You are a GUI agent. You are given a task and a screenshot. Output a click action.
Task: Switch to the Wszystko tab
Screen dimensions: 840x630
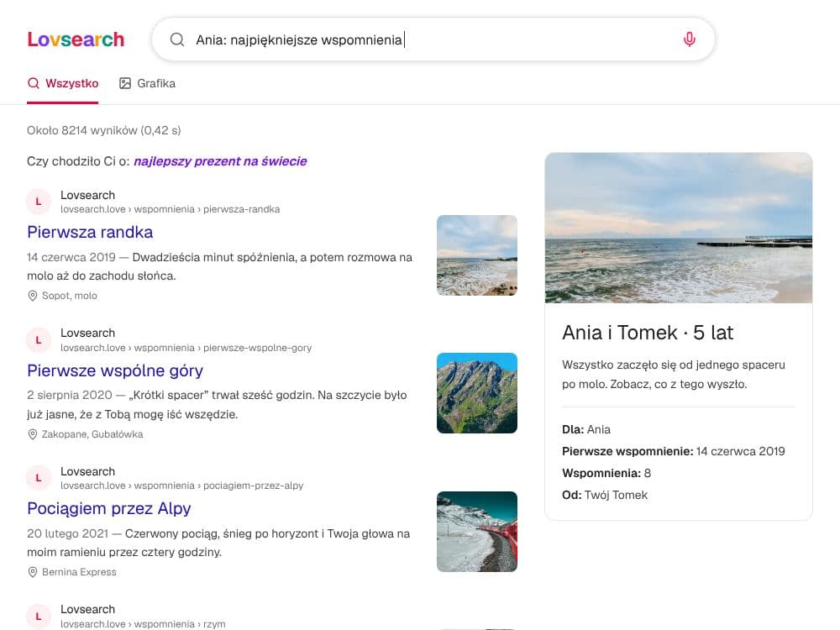tap(63, 83)
